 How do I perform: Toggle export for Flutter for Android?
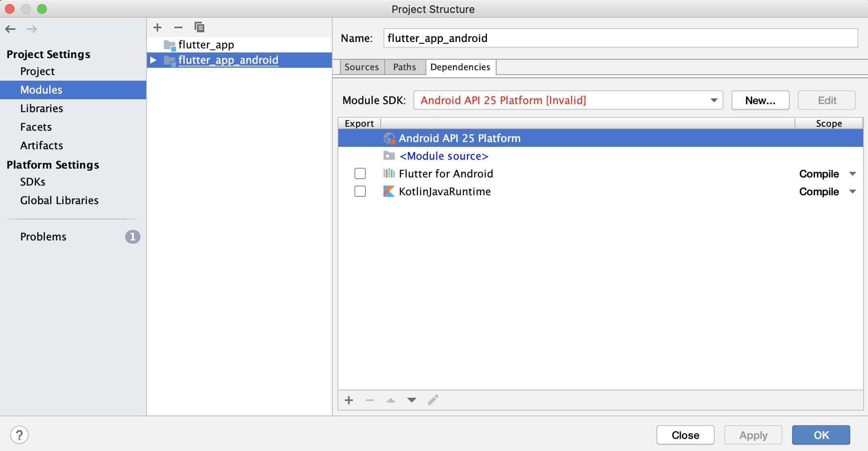click(x=360, y=173)
